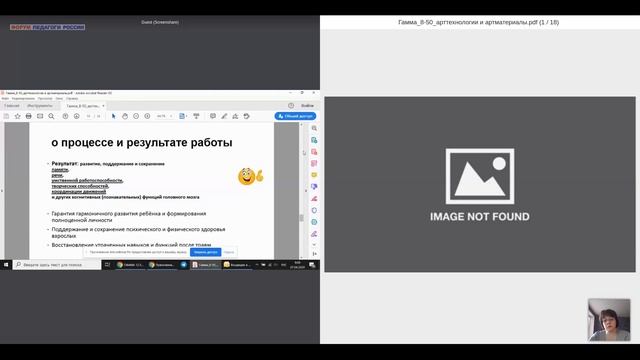Click the clock date in taskbar
This screenshot has width=640, height=360.
pyautogui.click(x=297, y=265)
